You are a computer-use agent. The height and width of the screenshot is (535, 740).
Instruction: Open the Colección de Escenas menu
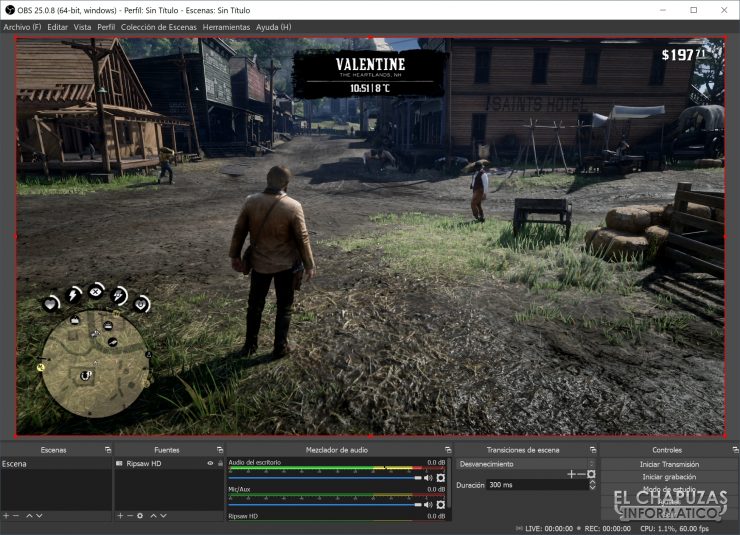[x=159, y=27]
